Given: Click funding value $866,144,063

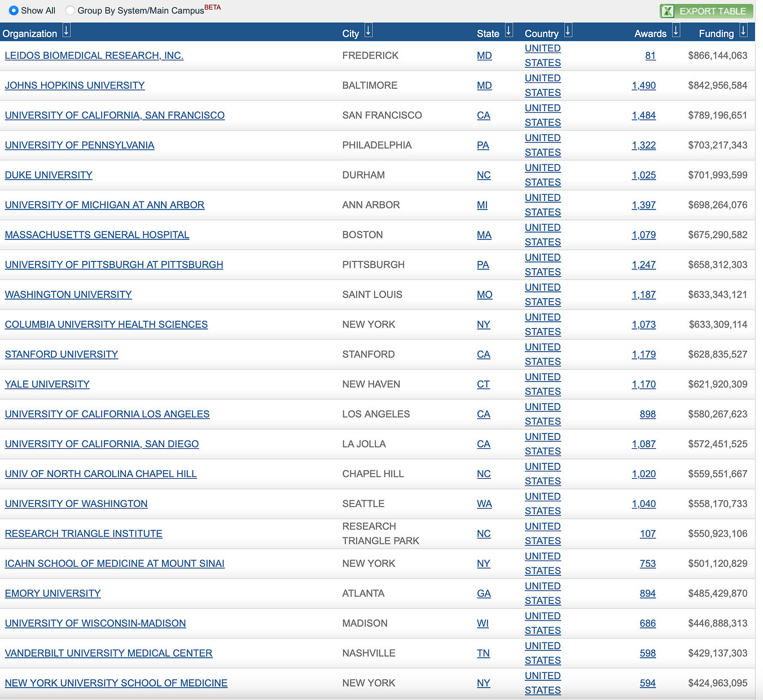Looking at the screenshot, I should tap(718, 55).
